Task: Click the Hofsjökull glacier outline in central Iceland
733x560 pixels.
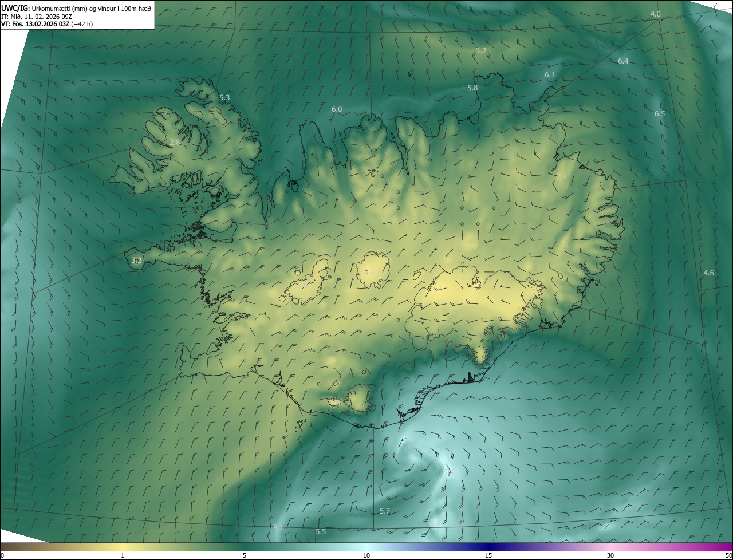Action: tap(373, 270)
